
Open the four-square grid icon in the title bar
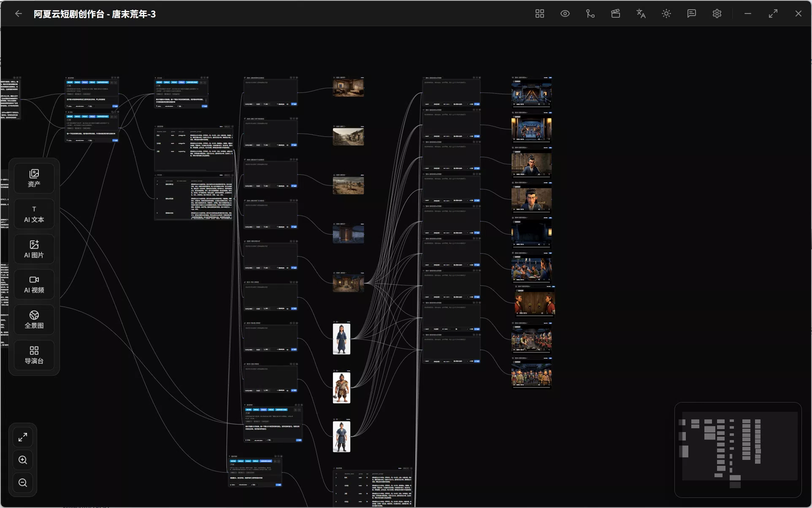point(540,14)
